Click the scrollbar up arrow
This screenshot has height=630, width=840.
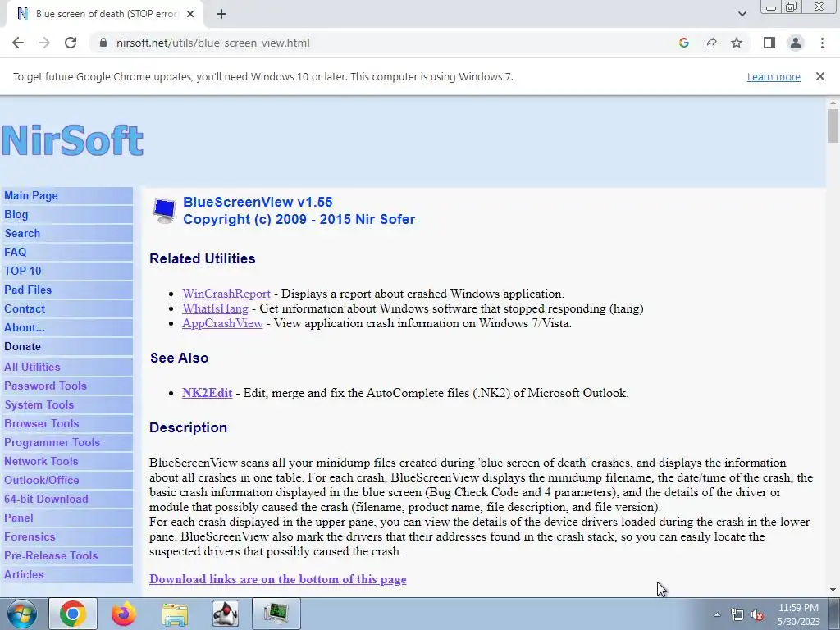833,103
